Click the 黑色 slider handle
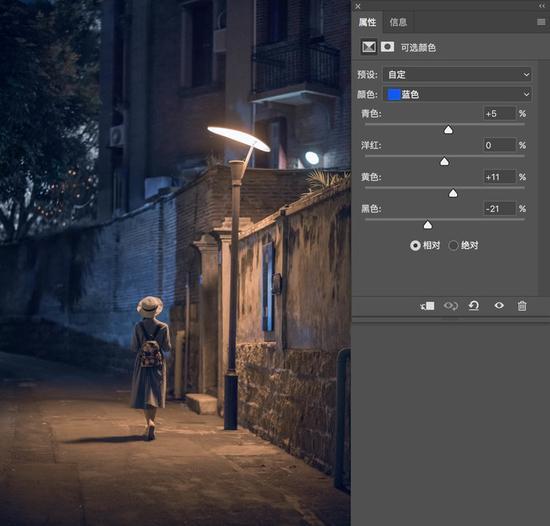This screenshot has width=550, height=526. click(x=428, y=225)
